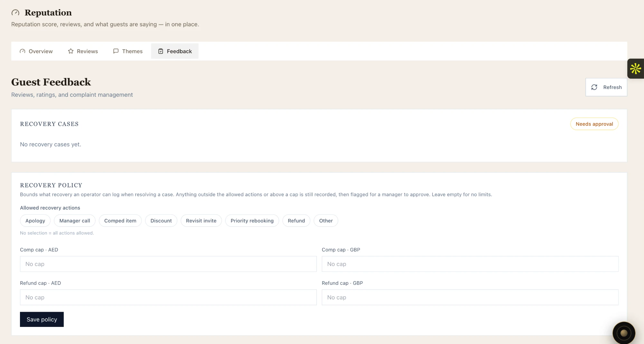Toggle the Comped item recovery action
The width and height of the screenshot is (644, 344).
120,221
